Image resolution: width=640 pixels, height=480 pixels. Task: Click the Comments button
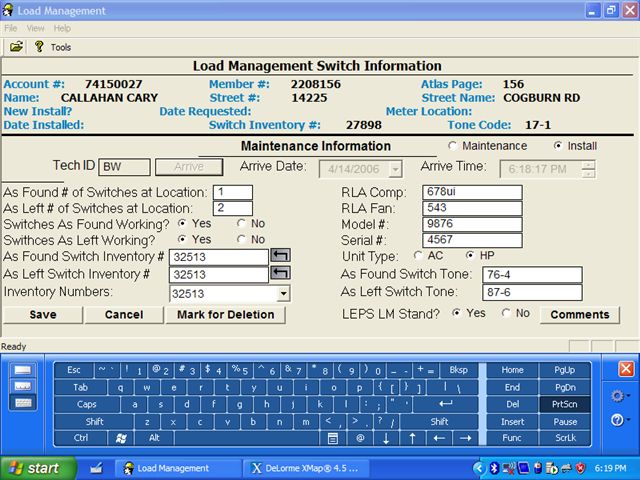[x=579, y=315]
